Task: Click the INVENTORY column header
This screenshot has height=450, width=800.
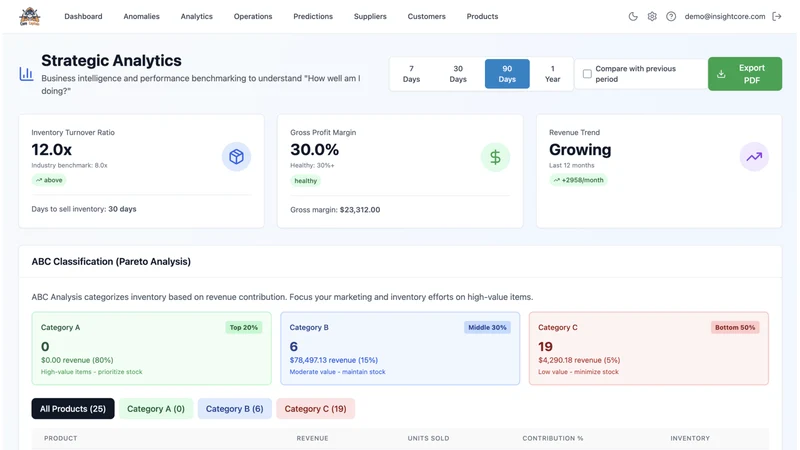Action: click(x=690, y=438)
